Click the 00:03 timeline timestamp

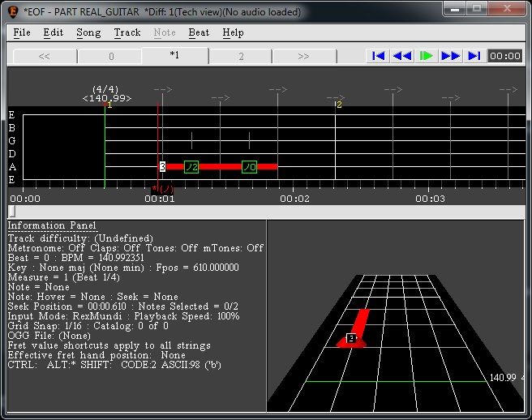tap(430, 199)
